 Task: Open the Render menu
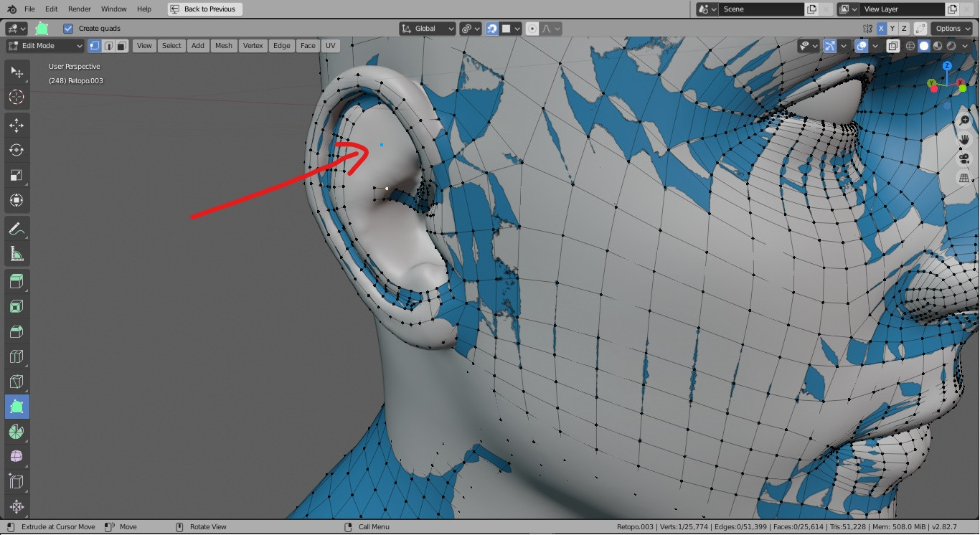(80, 9)
